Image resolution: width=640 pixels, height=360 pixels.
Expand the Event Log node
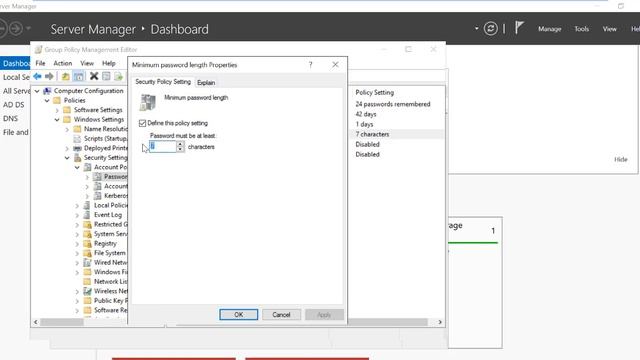tap(77, 215)
